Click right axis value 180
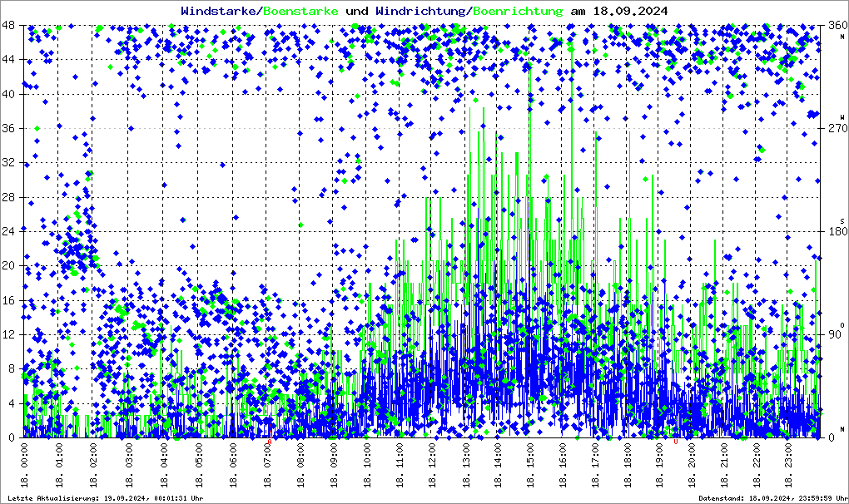Screen dimensions: 849x504 pos(837,231)
